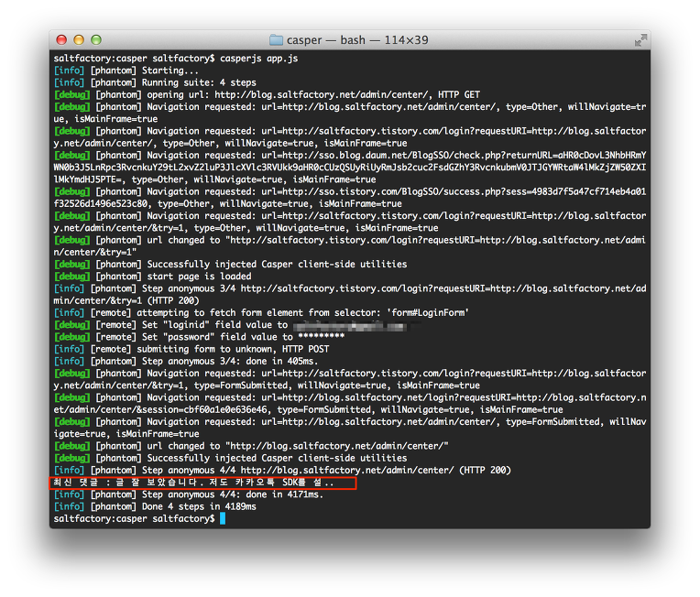
Task: Minimize the terminal with yellow button
Action: click(x=79, y=39)
